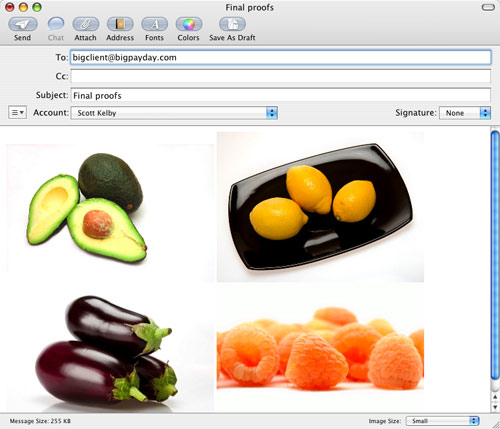Select the lemons on black plate photo
The height and width of the screenshot is (429, 500).
pos(320,207)
